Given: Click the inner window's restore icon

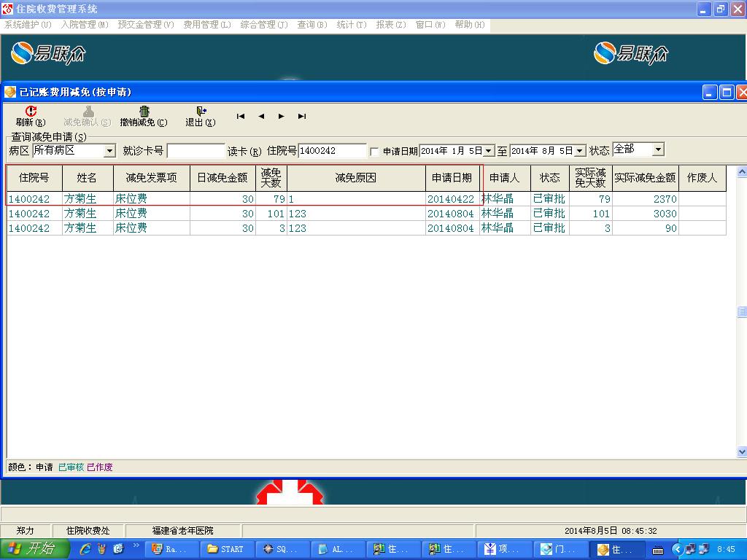Looking at the screenshot, I should pos(727,93).
